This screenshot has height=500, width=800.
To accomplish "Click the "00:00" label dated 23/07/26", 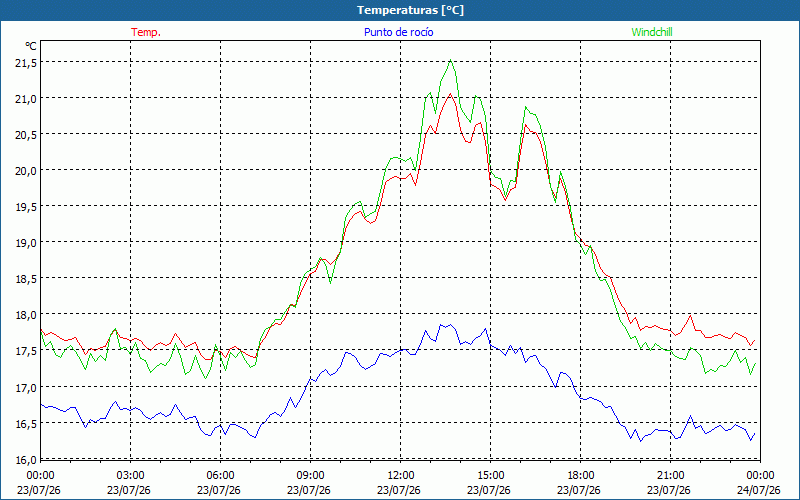I will click(40, 475).
